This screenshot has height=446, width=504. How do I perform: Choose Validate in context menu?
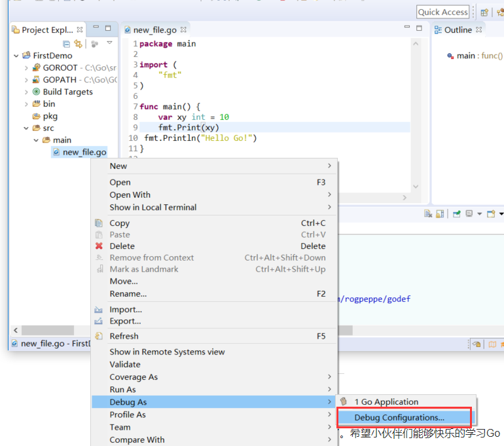(215, 365)
